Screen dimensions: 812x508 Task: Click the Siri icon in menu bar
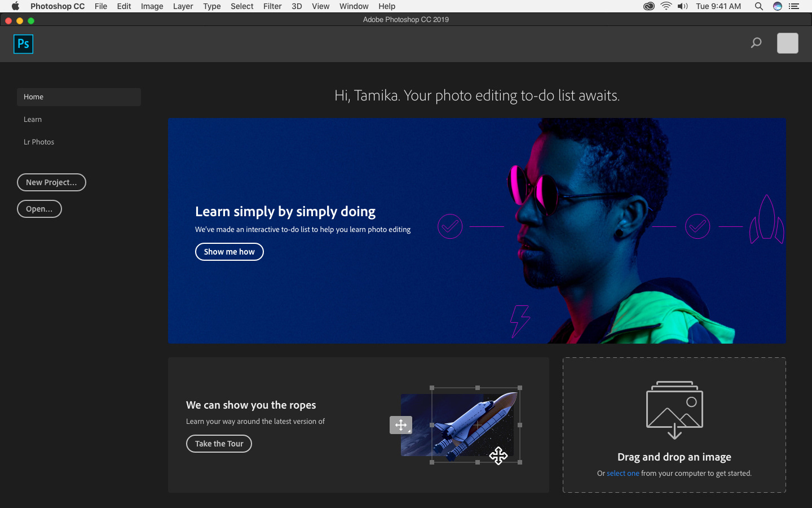778,6
